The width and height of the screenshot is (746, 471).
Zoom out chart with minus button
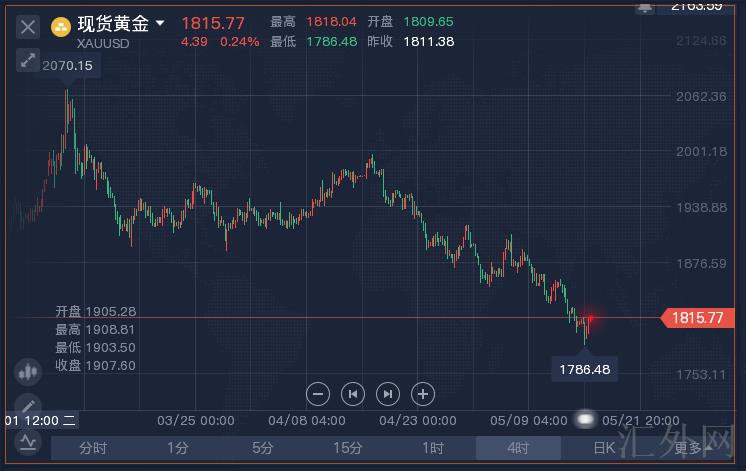click(318, 393)
